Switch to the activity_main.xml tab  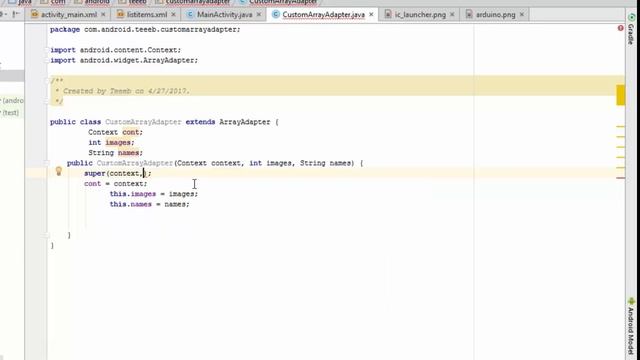(69, 15)
